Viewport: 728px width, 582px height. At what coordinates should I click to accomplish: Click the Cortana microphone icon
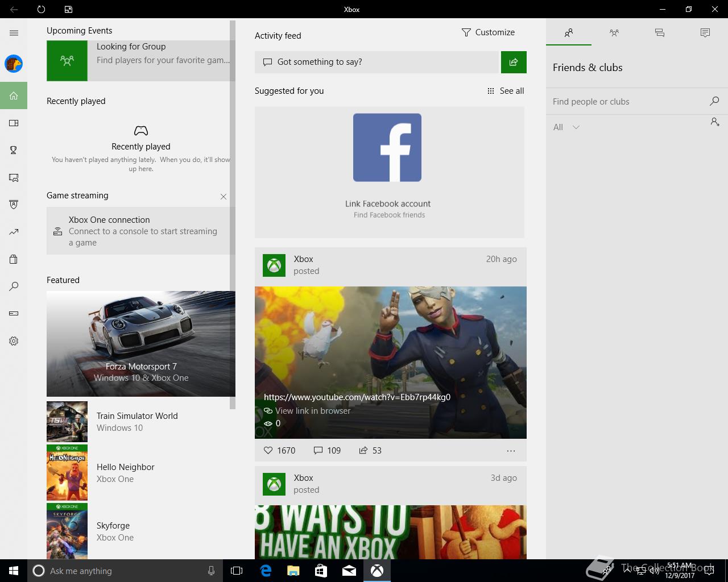point(211,571)
